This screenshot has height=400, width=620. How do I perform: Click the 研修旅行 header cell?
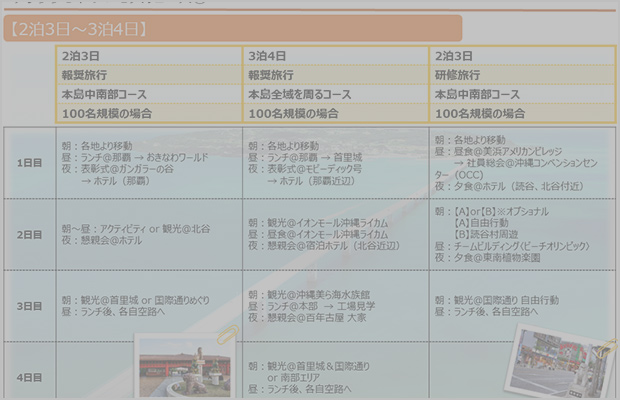(522, 75)
